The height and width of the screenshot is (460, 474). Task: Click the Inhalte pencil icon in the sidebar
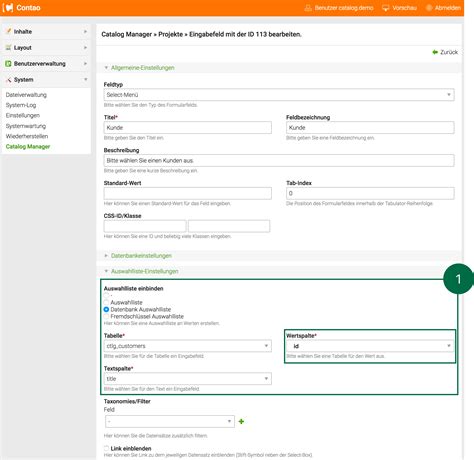pos(9,31)
